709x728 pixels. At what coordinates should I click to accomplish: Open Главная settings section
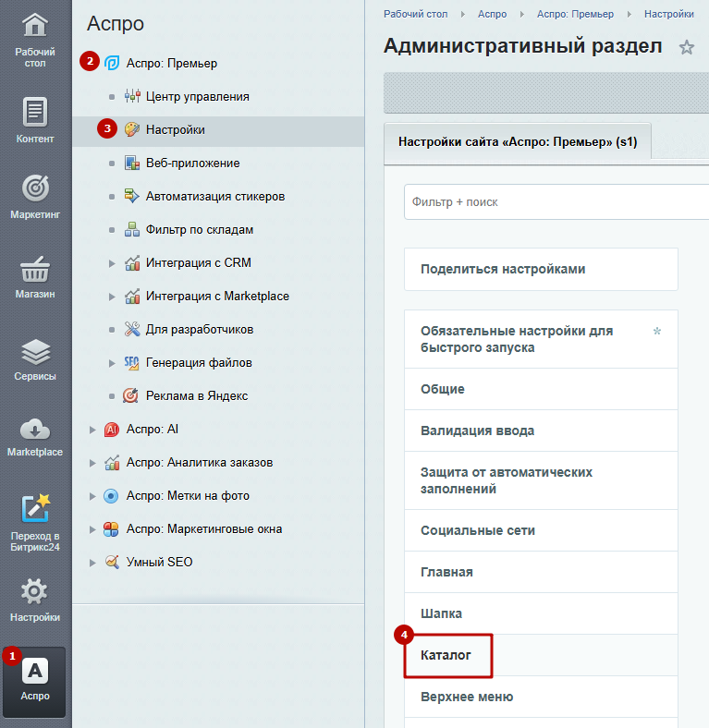point(541,572)
